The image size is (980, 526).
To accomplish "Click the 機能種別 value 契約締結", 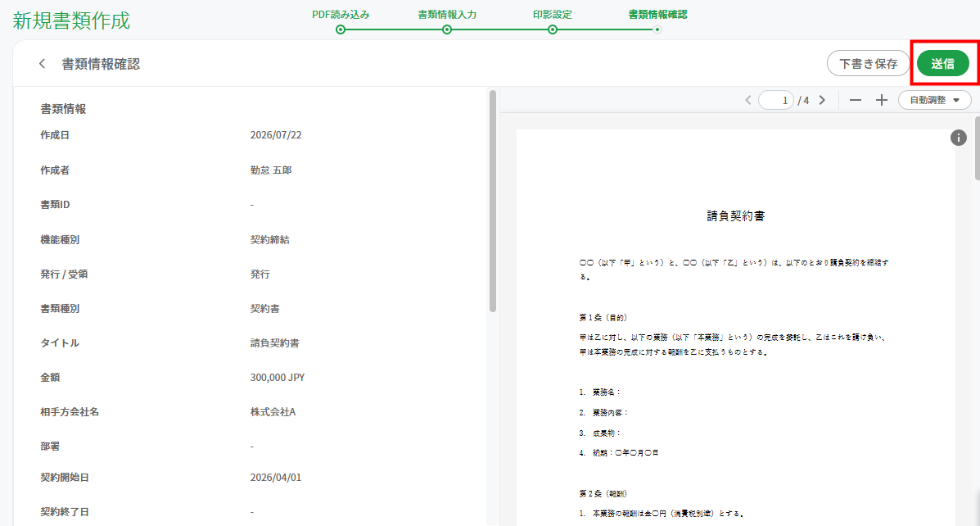I will pos(269,239).
